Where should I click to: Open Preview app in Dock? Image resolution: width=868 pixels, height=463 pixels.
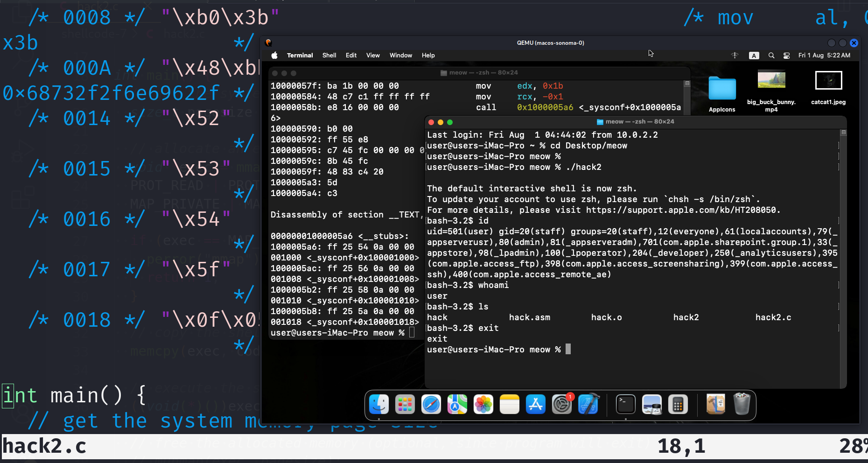[x=651, y=404]
